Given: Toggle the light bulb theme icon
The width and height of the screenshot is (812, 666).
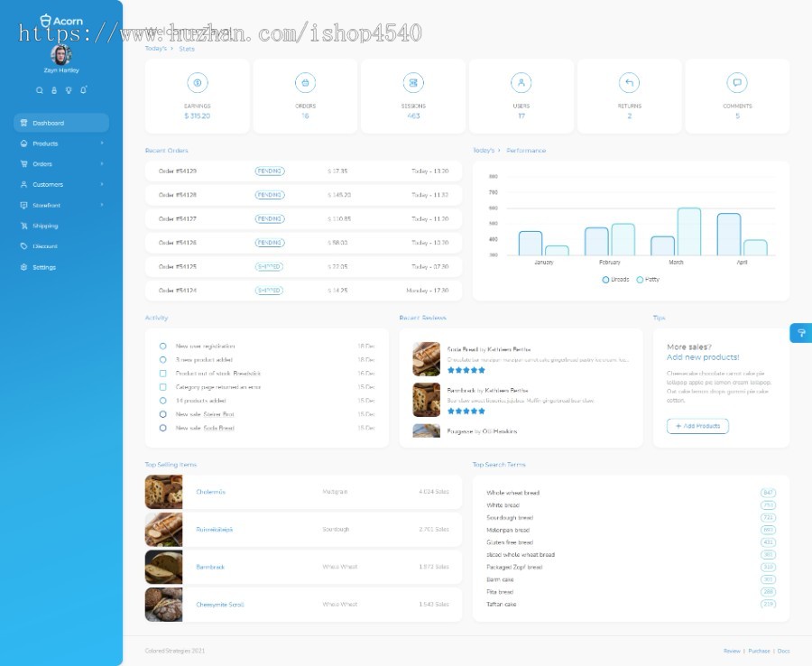Looking at the screenshot, I should tap(69, 90).
